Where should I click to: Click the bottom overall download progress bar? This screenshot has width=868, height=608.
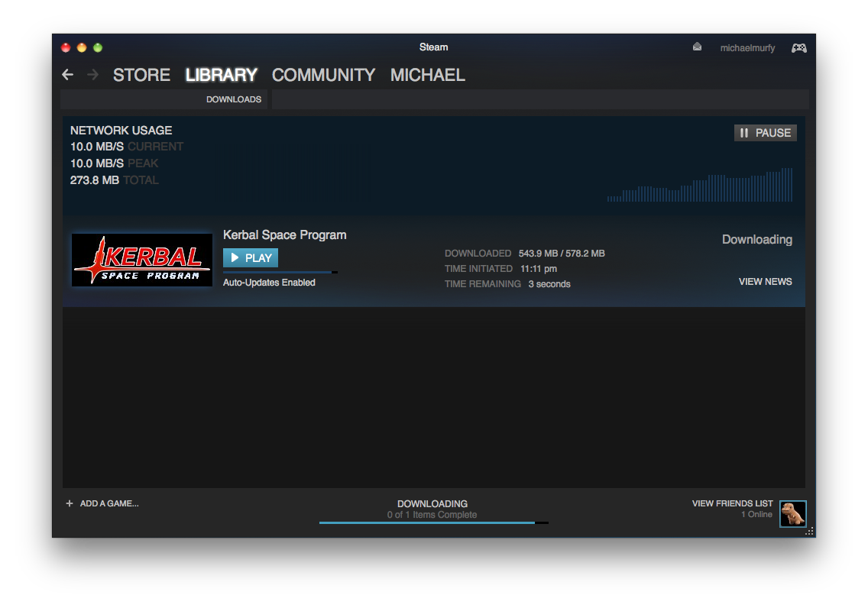coord(434,522)
